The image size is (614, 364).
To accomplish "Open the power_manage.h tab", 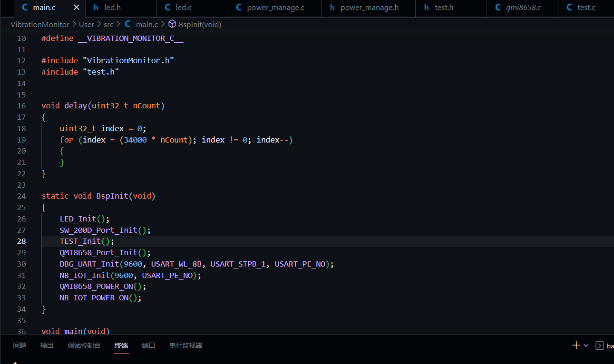I will [x=369, y=8].
